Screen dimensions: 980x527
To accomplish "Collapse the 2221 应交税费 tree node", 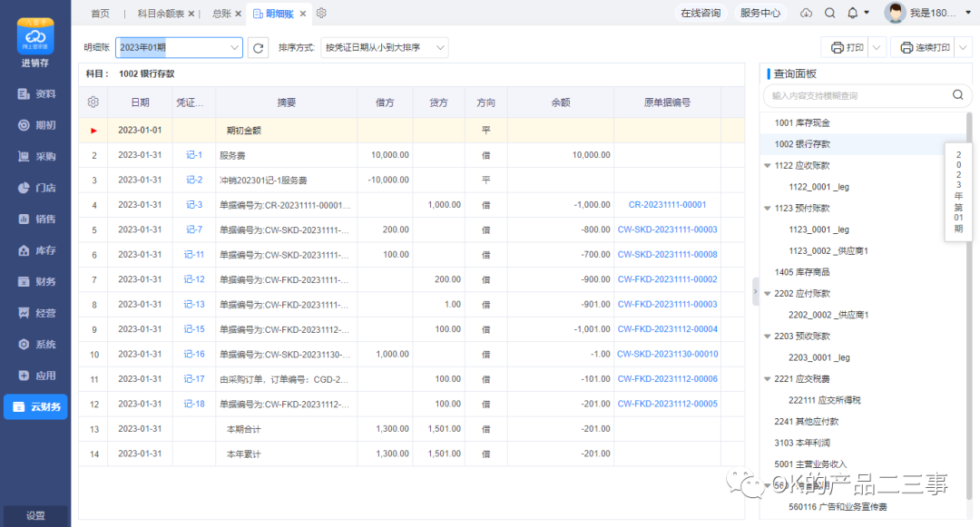I will pyautogui.click(x=768, y=378).
